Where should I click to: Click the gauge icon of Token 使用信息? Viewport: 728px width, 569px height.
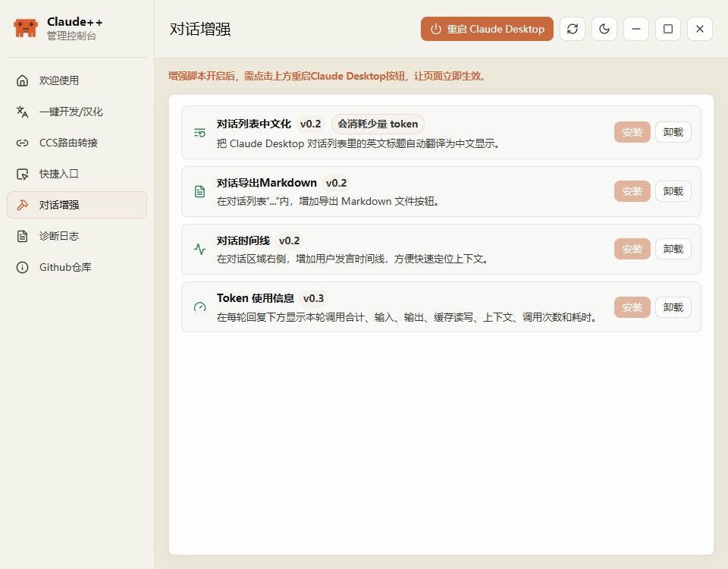pyautogui.click(x=199, y=307)
